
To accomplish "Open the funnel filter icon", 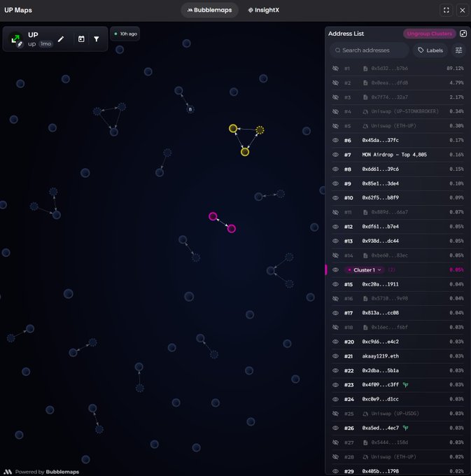I will [96, 39].
